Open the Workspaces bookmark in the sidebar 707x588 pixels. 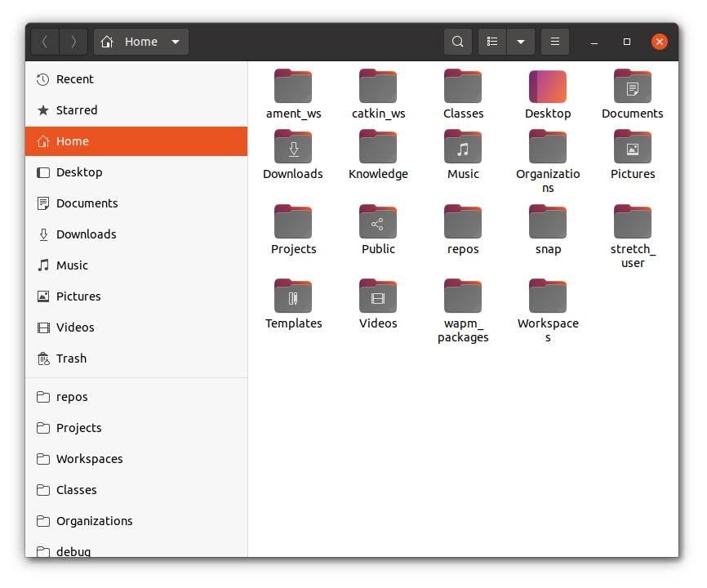(136, 459)
